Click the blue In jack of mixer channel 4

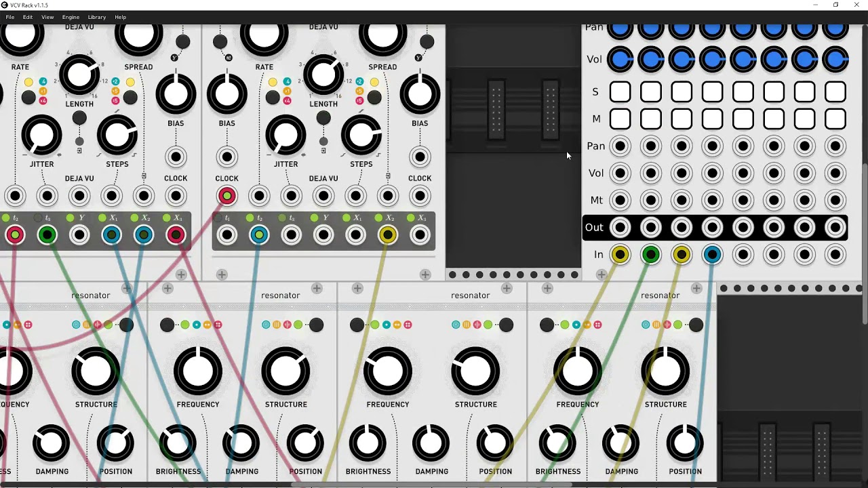[712, 254]
